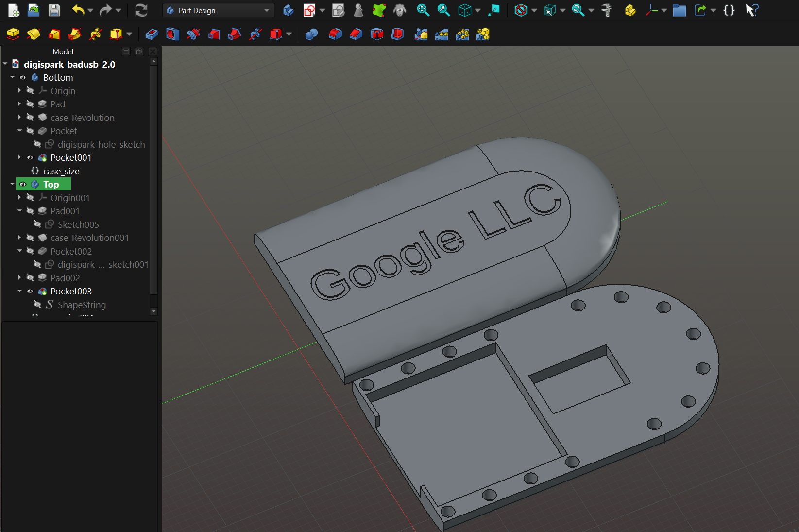Create a variable set with braces icon
799x532 pixels.
tap(729, 10)
